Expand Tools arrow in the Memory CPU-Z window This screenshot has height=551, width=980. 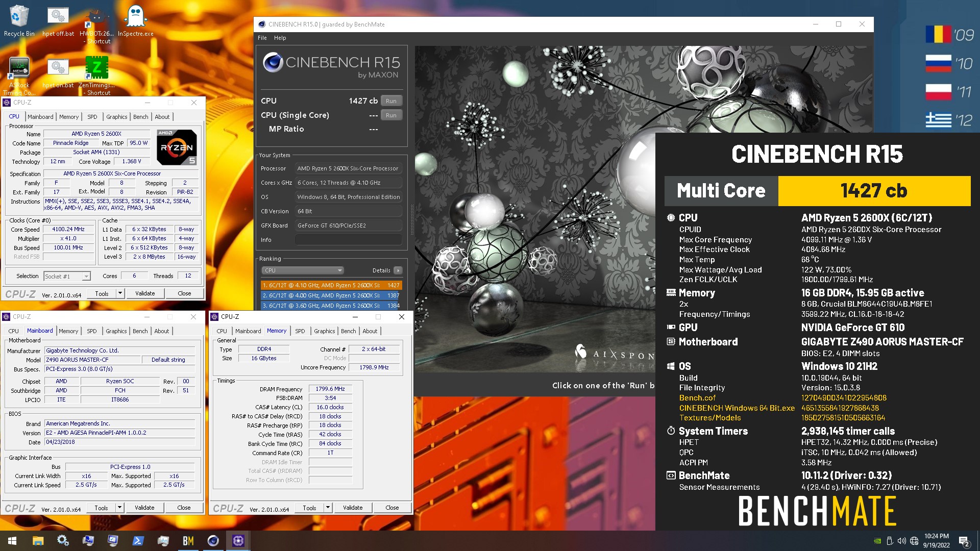click(x=328, y=508)
